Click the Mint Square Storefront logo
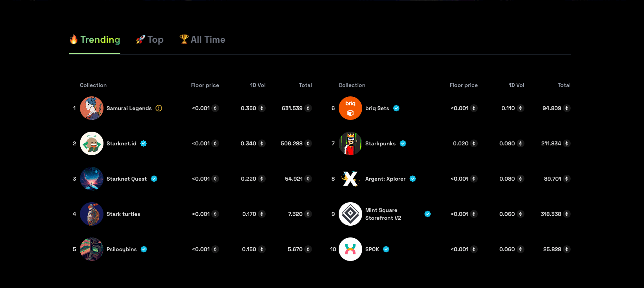 350,214
